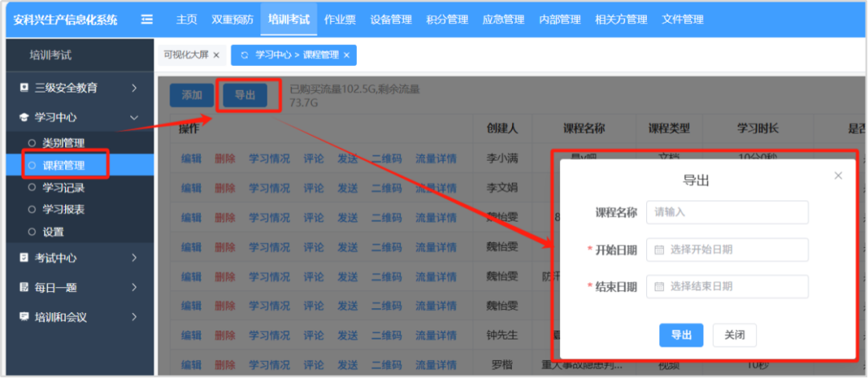
Task: Open the 设备管理 top menu
Action: coord(390,19)
